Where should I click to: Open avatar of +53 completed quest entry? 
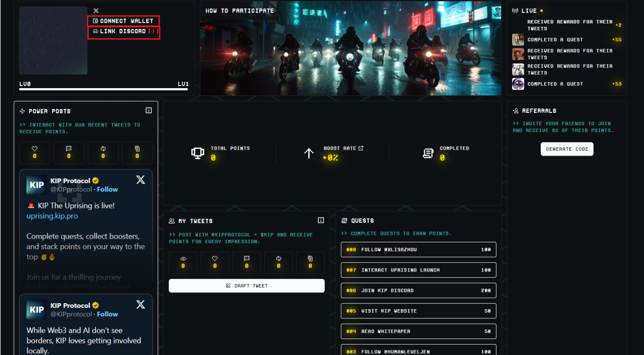[x=518, y=84]
